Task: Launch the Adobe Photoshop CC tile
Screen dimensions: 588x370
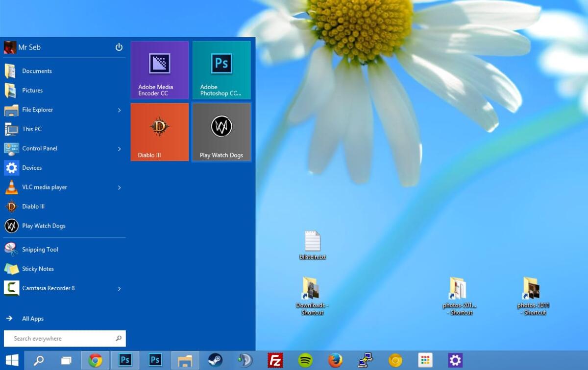Action: [221, 70]
